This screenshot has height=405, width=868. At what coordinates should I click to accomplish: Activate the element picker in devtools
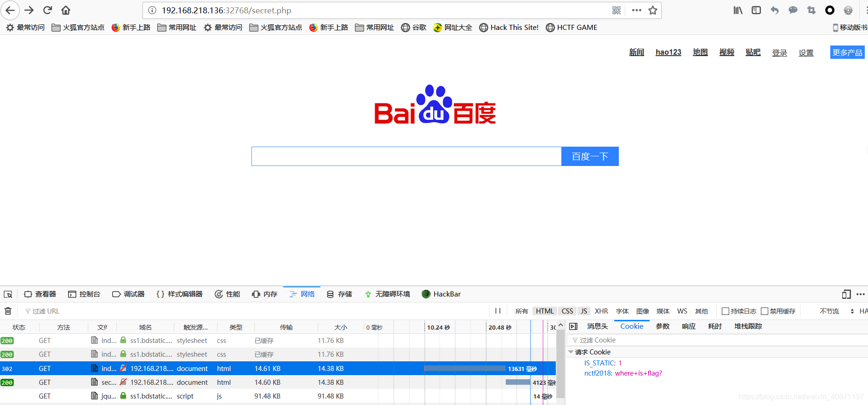(x=8, y=294)
